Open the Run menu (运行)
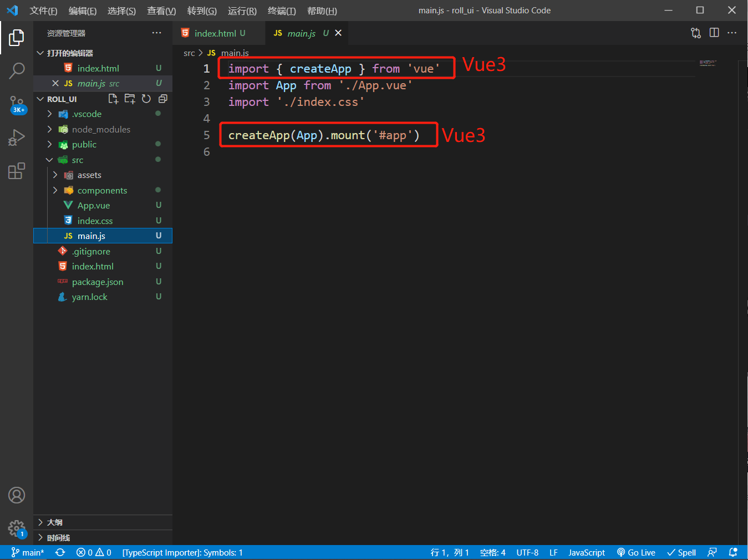Viewport: 748px width, 560px height. coord(242,11)
